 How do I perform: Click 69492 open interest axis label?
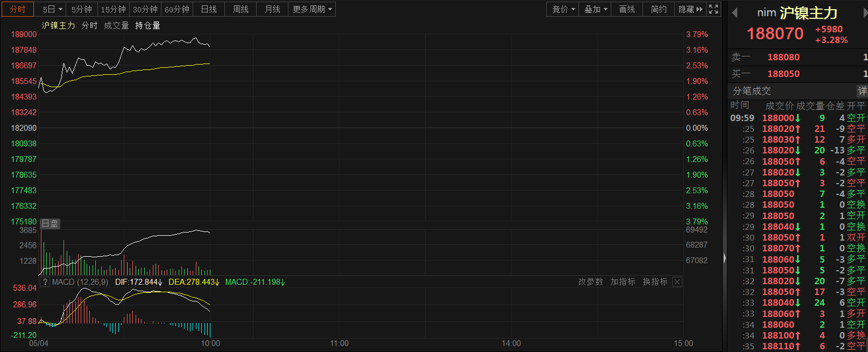pos(696,230)
